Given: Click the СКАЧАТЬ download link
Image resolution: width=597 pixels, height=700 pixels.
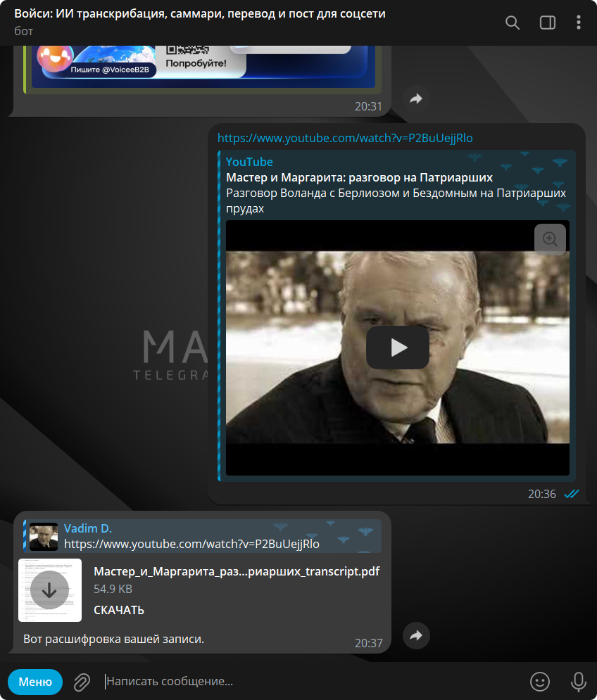Looking at the screenshot, I should point(119,610).
